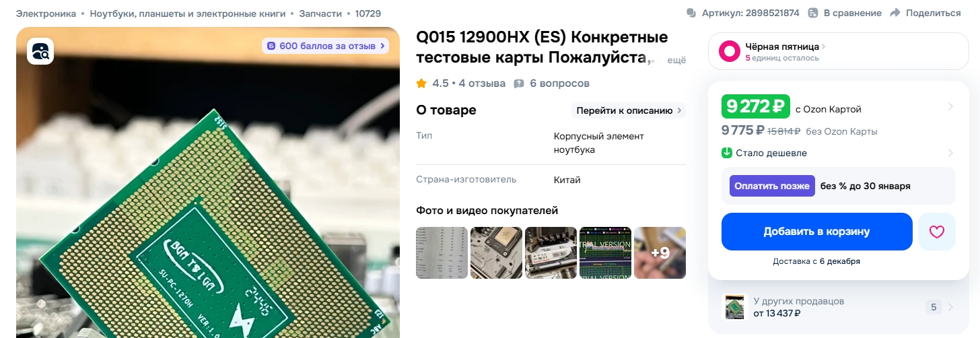Click the image search icon on product photo
This screenshot has height=338, width=980.
tap(40, 52)
